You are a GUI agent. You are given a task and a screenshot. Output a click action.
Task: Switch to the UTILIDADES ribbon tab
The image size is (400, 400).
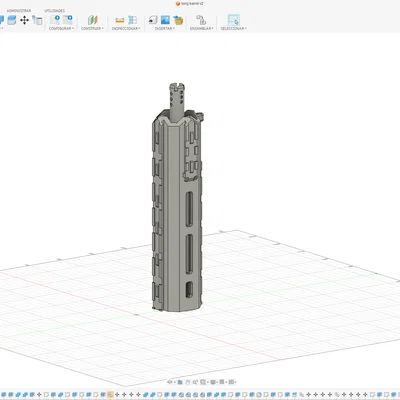coord(55,11)
